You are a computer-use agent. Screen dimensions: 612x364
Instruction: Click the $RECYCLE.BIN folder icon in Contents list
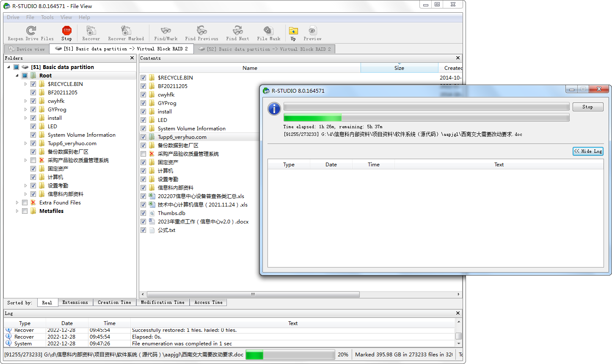pos(152,77)
